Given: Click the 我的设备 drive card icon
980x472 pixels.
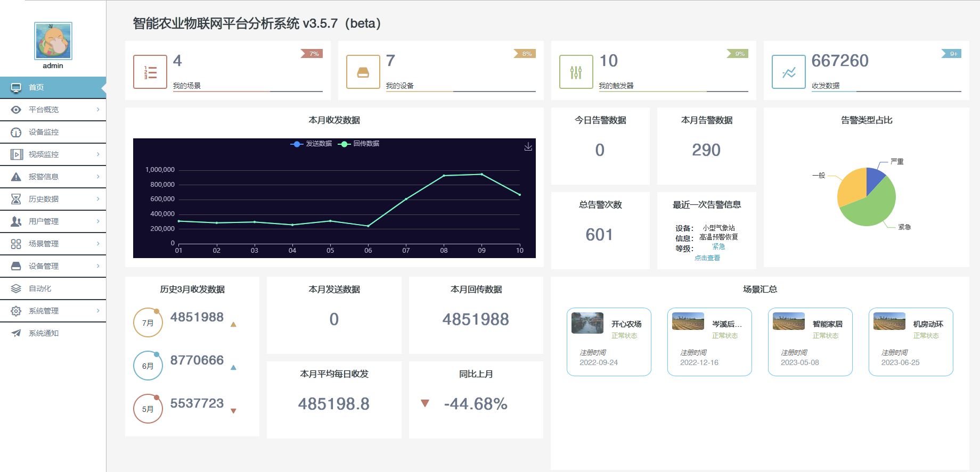Looking at the screenshot, I should click(x=363, y=72).
